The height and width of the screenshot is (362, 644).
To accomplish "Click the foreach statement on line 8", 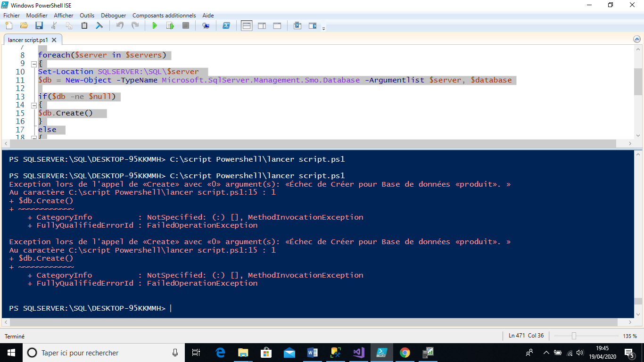I will (x=103, y=55).
